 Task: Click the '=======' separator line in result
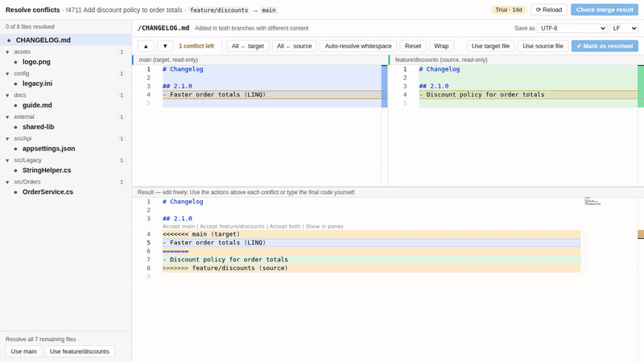pos(371,251)
